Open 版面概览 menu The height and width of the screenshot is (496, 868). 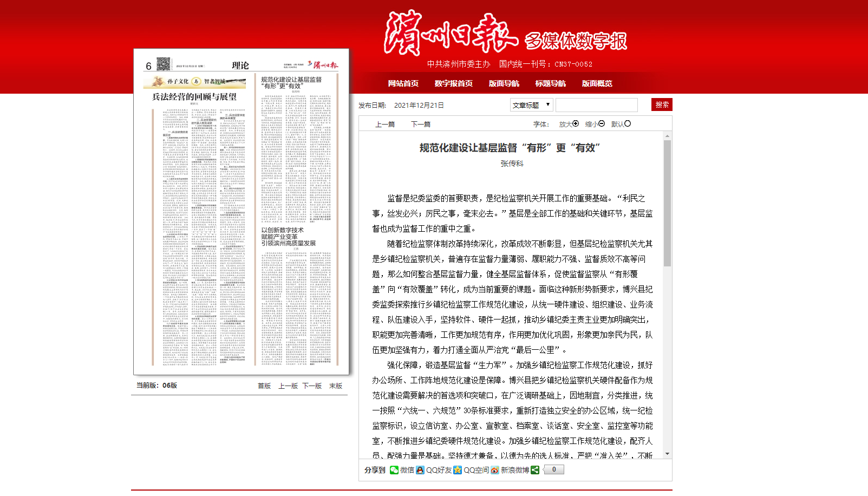pyautogui.click(x=597, y=83)
